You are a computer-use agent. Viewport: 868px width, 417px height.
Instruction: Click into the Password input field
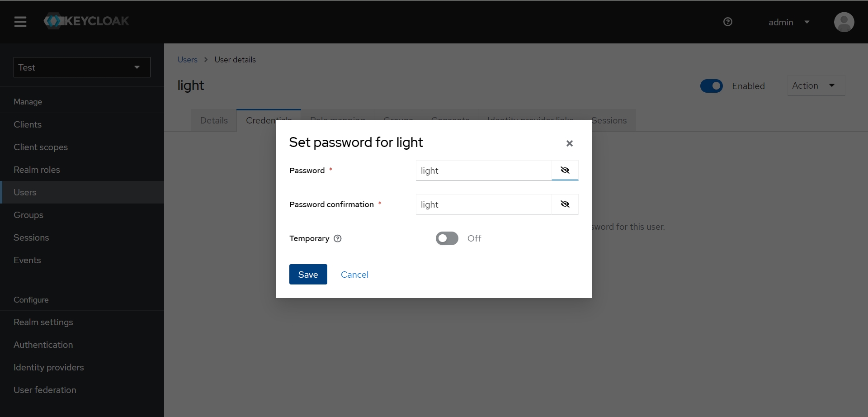pyautogui.click(x=483, y=171)
